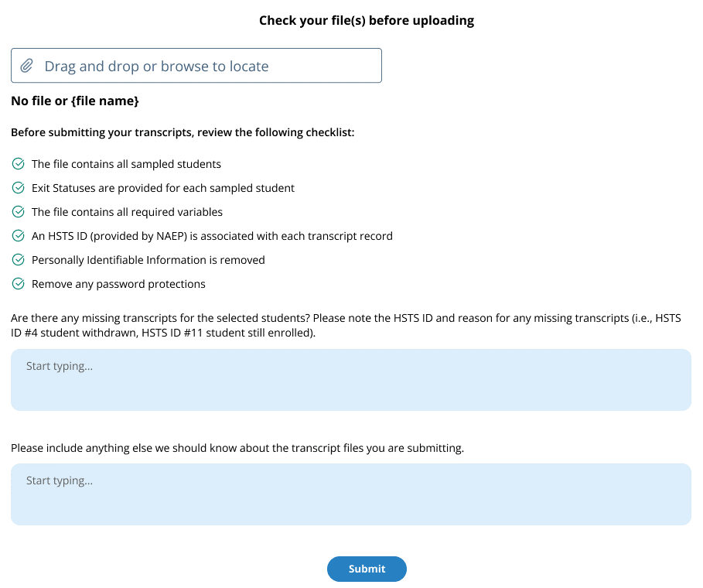This screenshot has width=703, height=588.
Task: Click the 'Exit Statuses are provided' checklist text
Action: pos(162,188)
